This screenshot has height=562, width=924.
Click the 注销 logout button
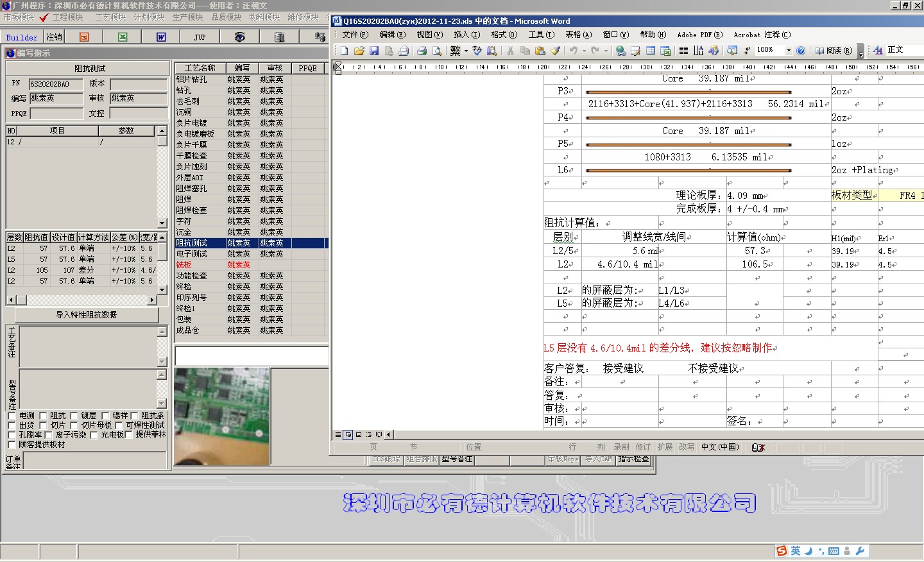54,37
